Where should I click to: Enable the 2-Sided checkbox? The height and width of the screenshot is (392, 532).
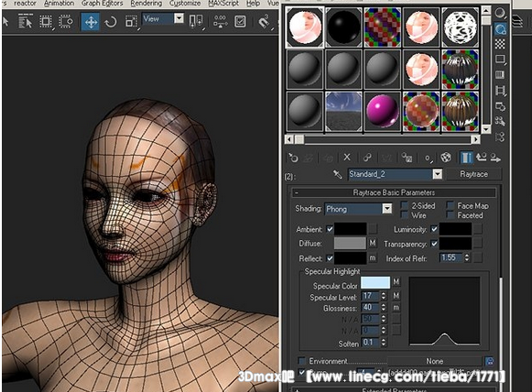point(404,205)
